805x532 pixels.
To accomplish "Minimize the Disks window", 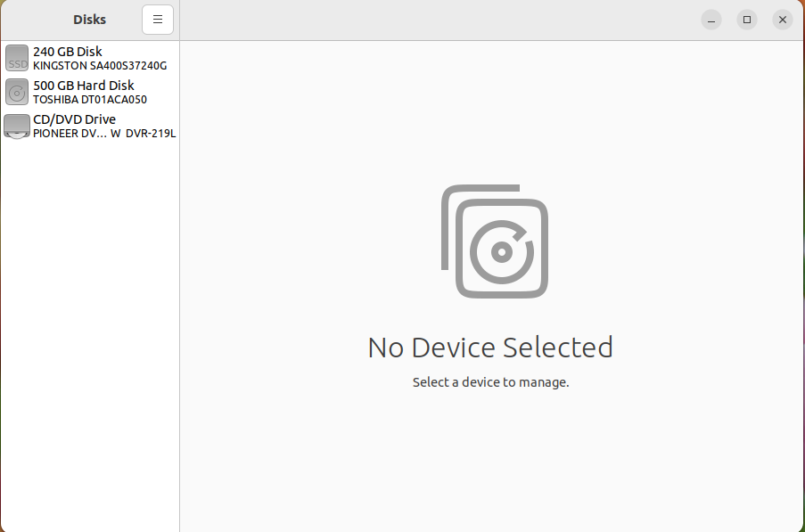I will pyautogui.click(x=711, y=20).
